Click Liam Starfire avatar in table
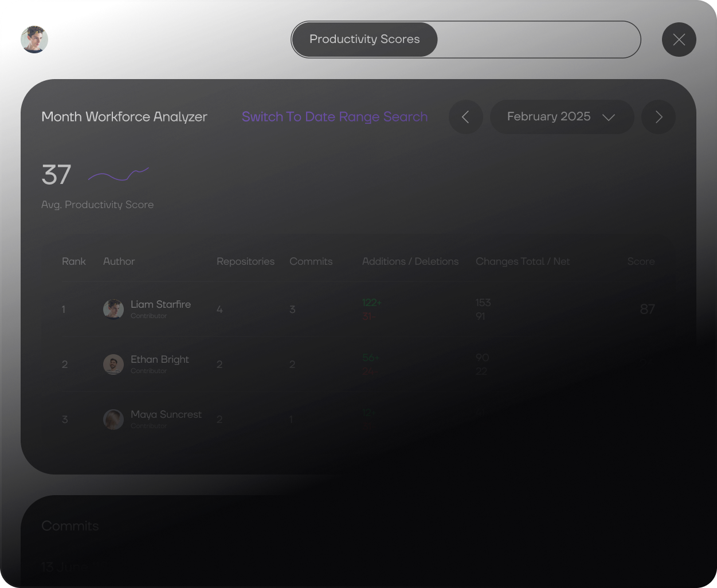 coord(113,309)
